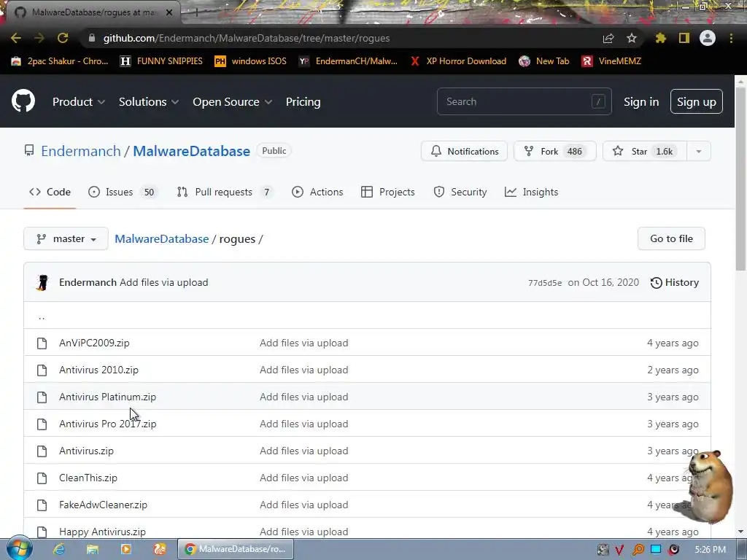Open the EndermanCH/Malw... bookmark
This screenshot has height=560, width=747.
pos(348,61)
